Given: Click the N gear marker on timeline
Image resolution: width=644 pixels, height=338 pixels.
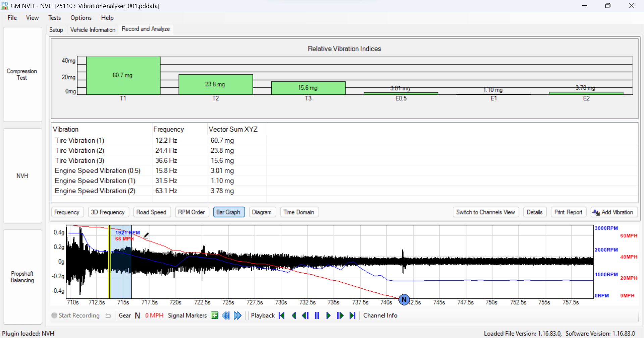Looking at the screenshot, I should click(404, 299).
